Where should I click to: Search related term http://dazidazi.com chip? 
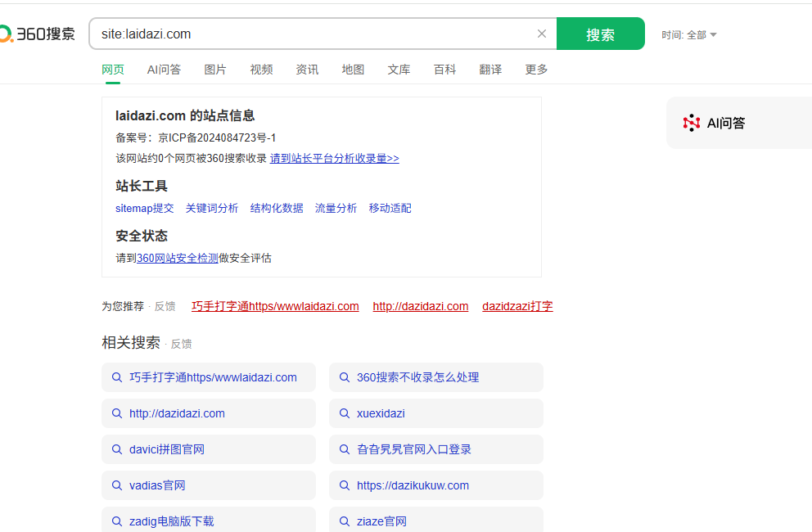(209, 413)
